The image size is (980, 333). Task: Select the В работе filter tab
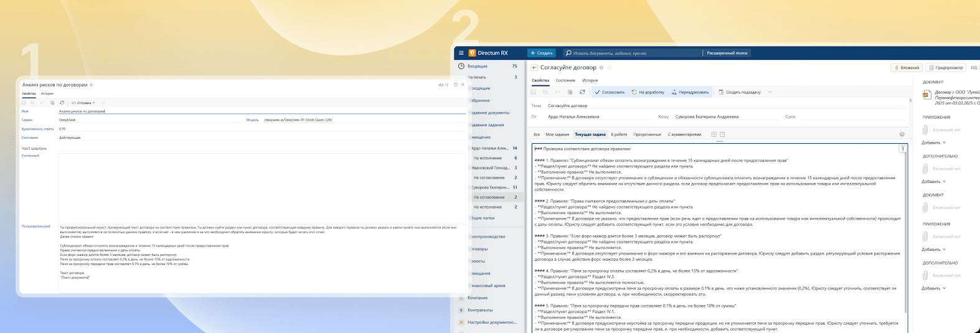(x=619, y=134)
